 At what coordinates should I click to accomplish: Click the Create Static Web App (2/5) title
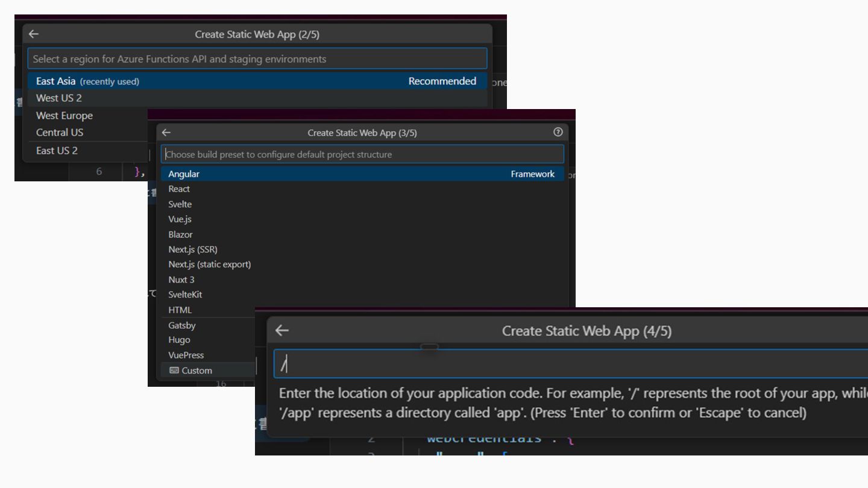(x=257, y=34)
